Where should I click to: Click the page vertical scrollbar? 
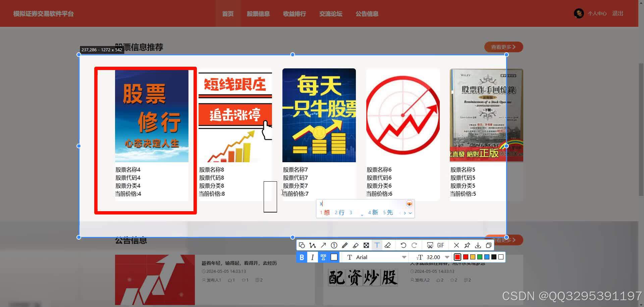point(641,129)
